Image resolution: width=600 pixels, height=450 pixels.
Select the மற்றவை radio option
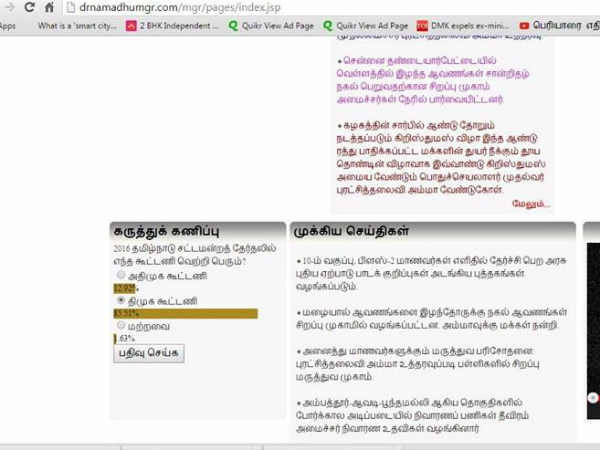121,326
